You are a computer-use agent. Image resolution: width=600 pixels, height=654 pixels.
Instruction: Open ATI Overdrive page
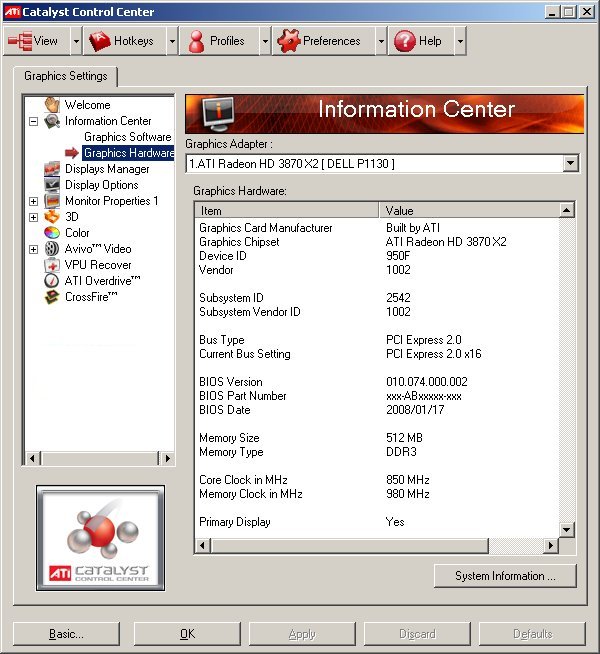coord(103,281)
